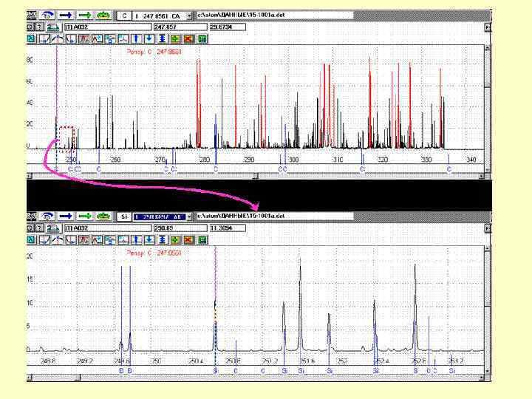Click the blue right arrow in top toolbar

click(66, 15)
